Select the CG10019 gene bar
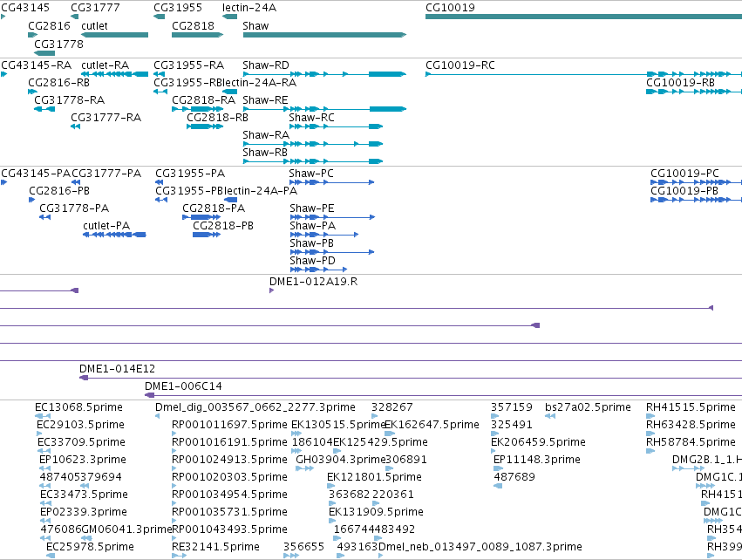 pyautogui.click(x=583, y=17)
